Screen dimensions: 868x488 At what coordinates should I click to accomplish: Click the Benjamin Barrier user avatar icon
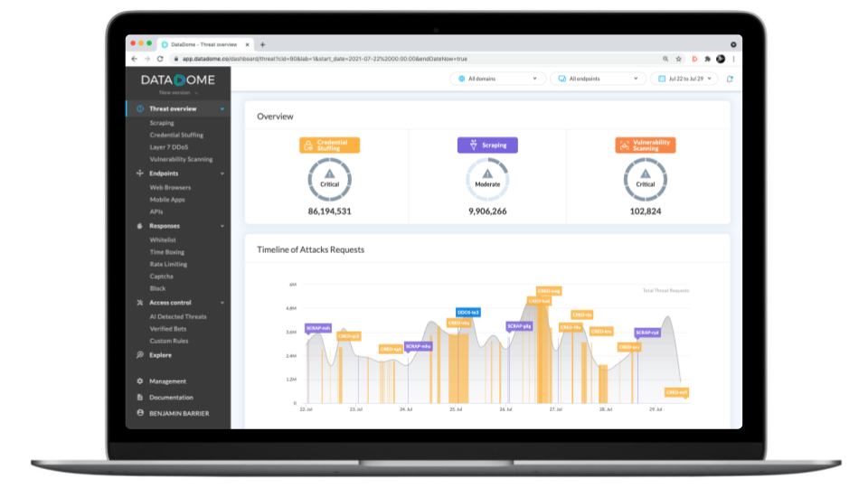139,413
